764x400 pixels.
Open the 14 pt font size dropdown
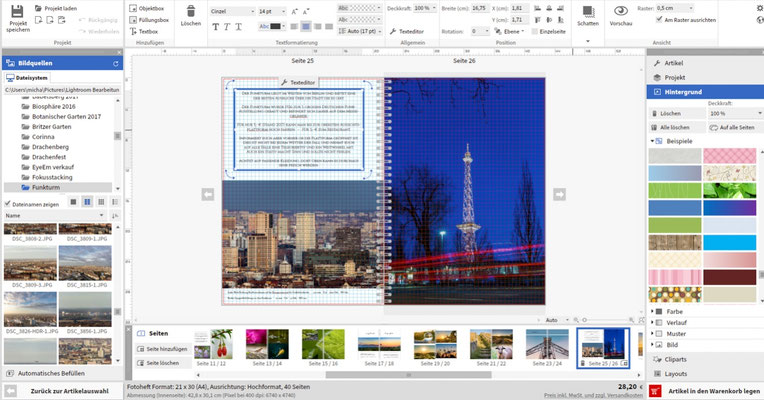[272, 11]
